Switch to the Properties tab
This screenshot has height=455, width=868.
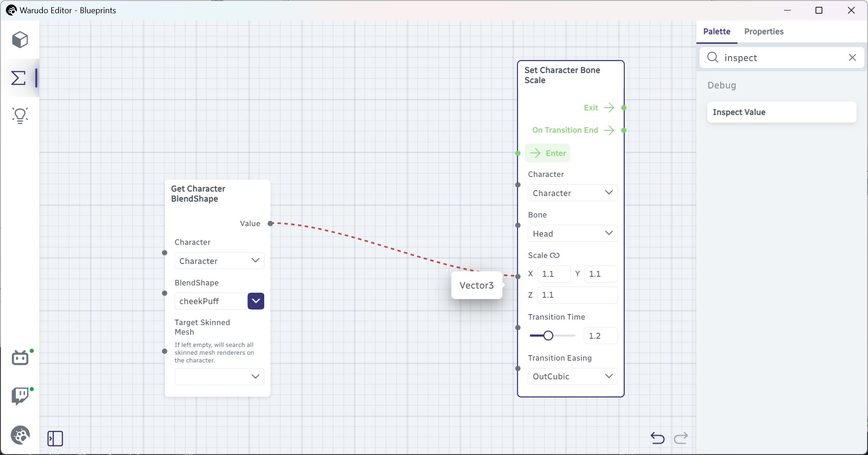763,31
